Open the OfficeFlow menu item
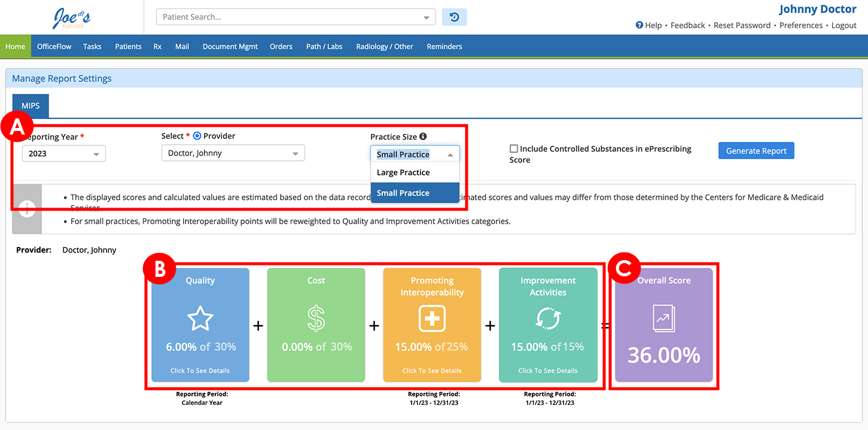Screen dimensions: 868x430 54,47
